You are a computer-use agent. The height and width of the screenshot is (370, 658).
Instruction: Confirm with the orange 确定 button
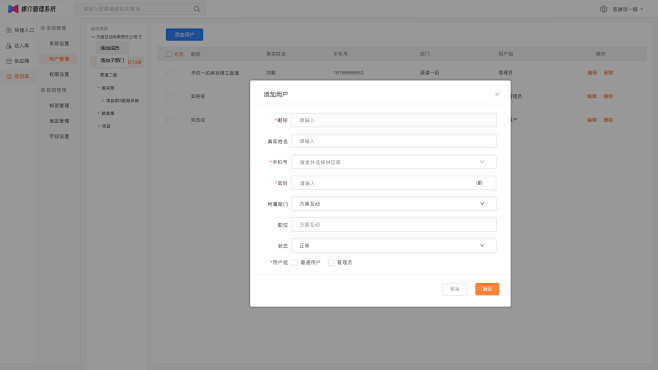[x=487, y=289]
